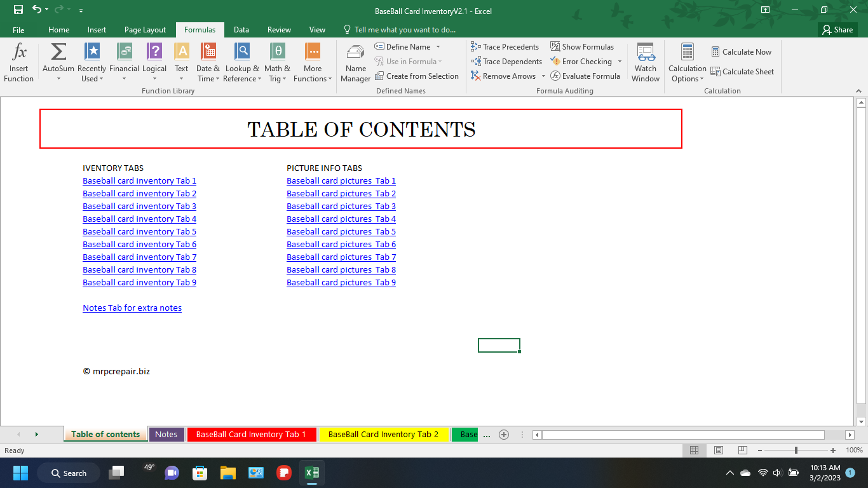The height and width of the screenshot is (488, 868).
Task: Show the hidden sheet tabs via the ellipsis
Action: 487,435
